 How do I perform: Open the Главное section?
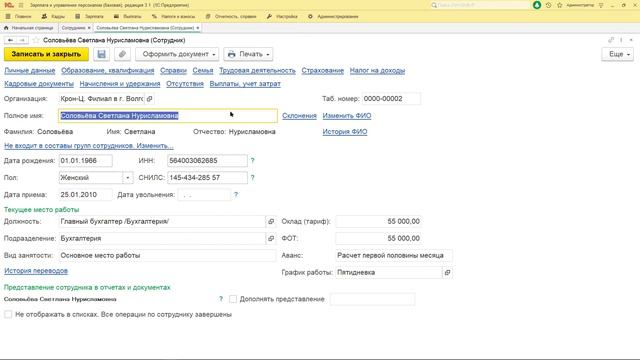(x=18, y=16)
